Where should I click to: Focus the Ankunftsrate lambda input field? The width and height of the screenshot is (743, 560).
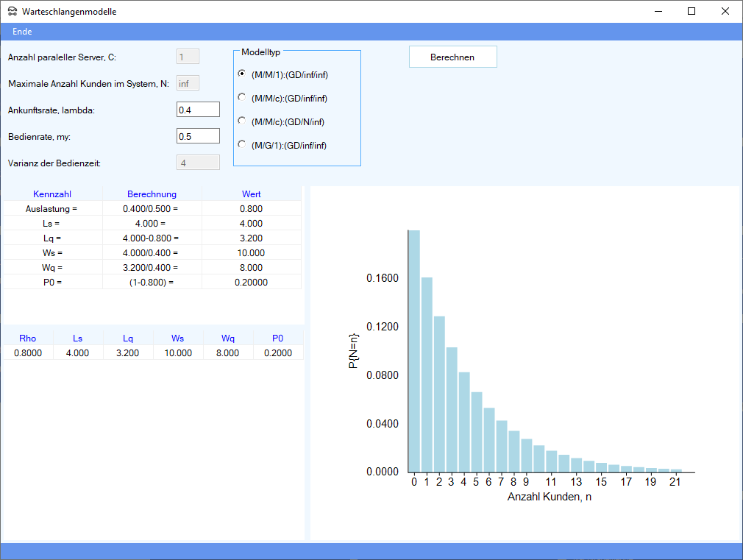point(198,110)
